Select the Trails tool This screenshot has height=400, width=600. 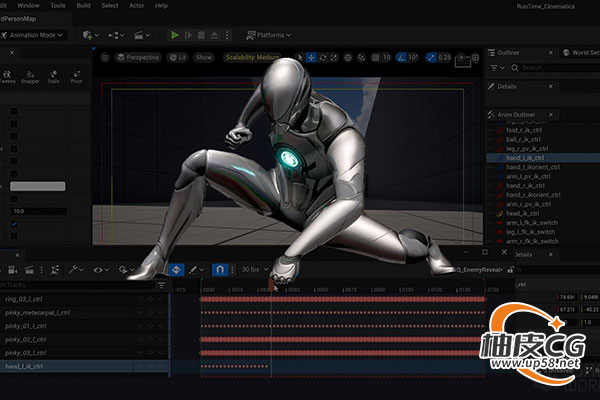53,77
